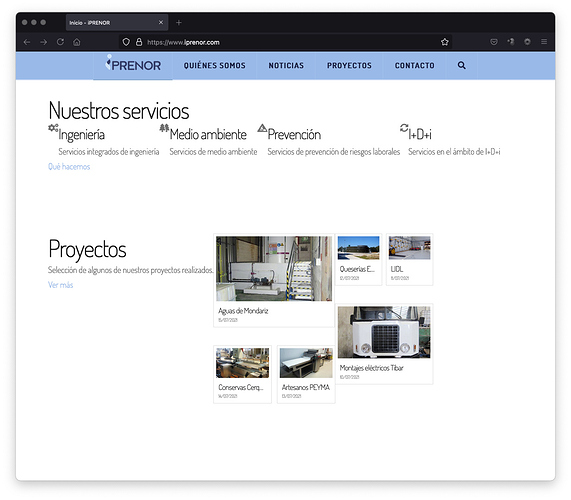Click the Ver más link under Proyectos
Viewport: 571px width, 500px height.
tap(60, 285)
